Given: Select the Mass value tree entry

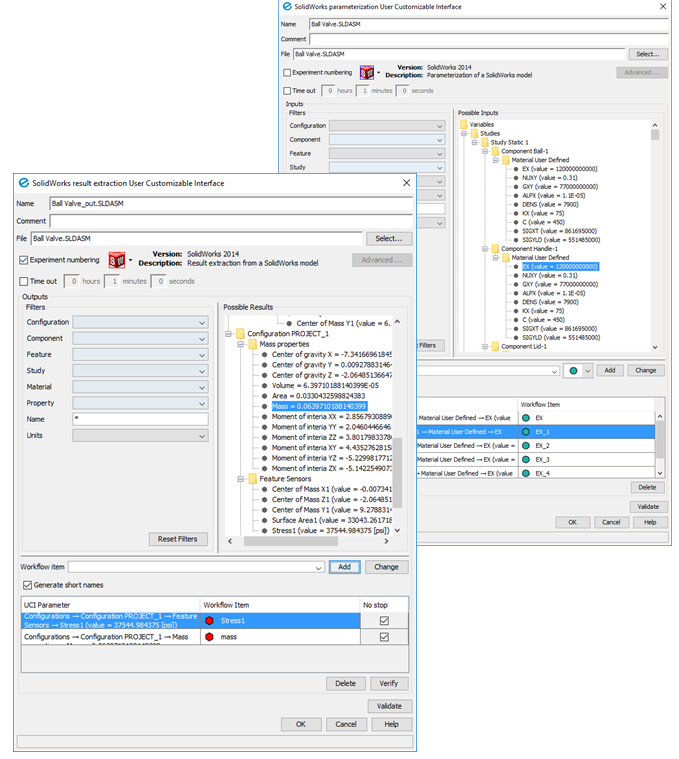Looking at the screenshot, I should click(x=318, y=406).
